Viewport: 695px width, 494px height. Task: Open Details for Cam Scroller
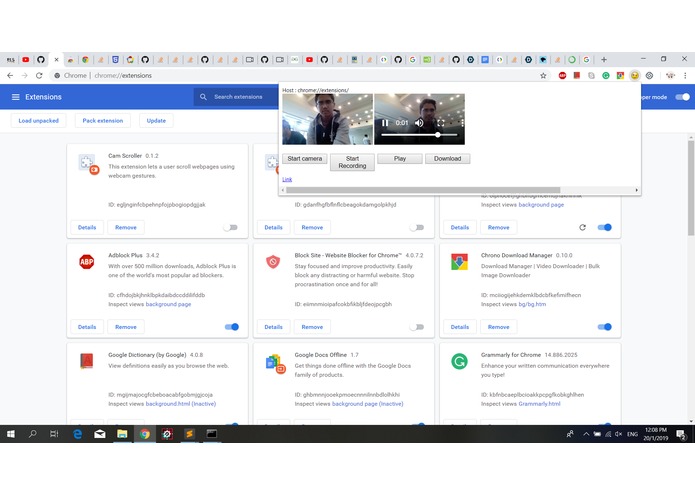click(87, 227)
